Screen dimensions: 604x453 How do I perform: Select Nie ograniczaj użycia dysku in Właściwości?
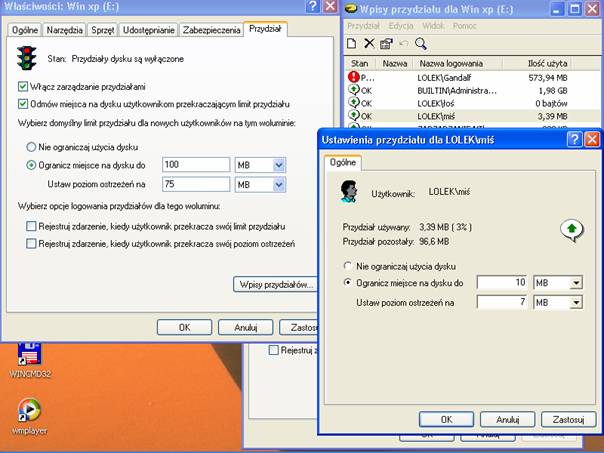pos(31,147)
